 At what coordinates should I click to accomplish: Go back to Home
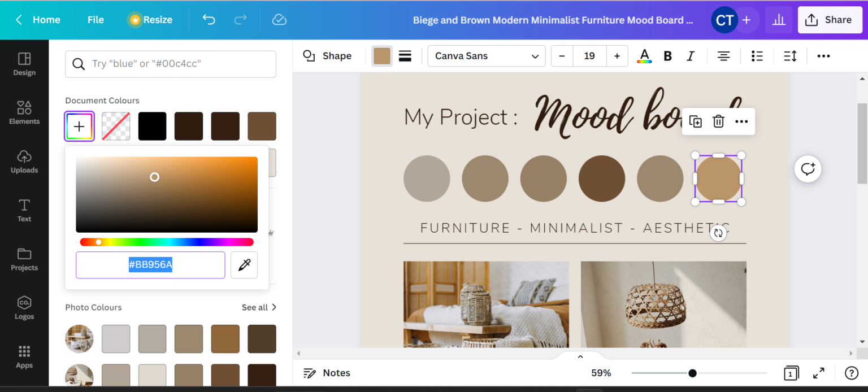(x=37, y=20)
